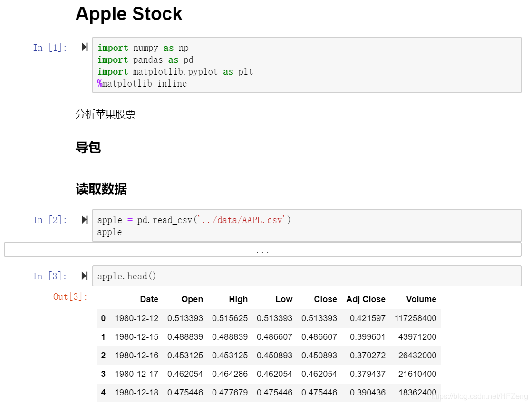Click date cell 1980-12-16
The width and height of the screenshot is (532, 405).
(x=137, y=356)
